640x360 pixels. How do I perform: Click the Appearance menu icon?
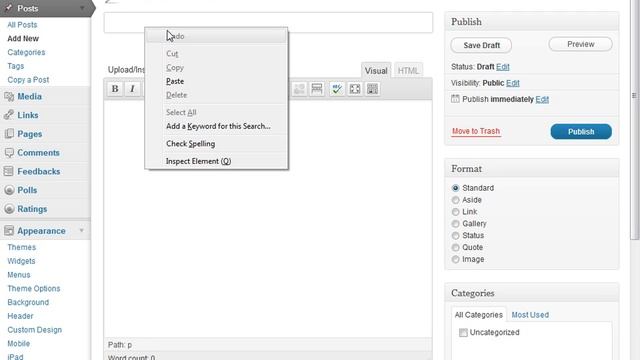click(x=9, y=231)
